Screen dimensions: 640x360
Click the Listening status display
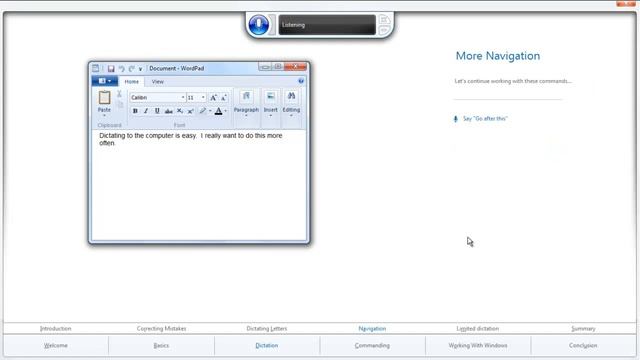[327, 25]
